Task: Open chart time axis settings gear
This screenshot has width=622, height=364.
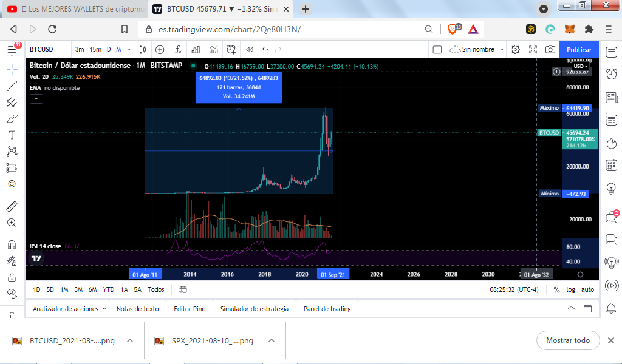Action: (580, 274)
